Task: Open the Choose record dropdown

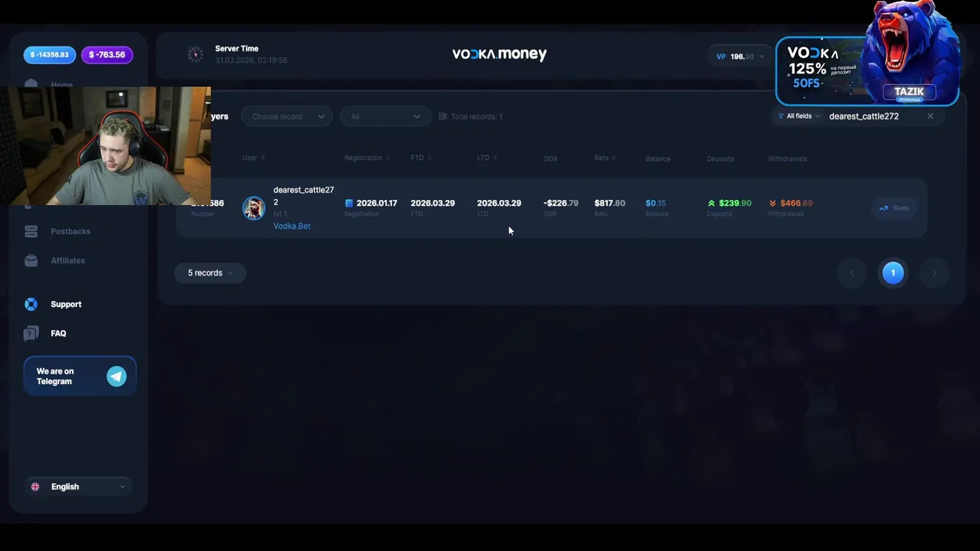Action: (287, 116)
